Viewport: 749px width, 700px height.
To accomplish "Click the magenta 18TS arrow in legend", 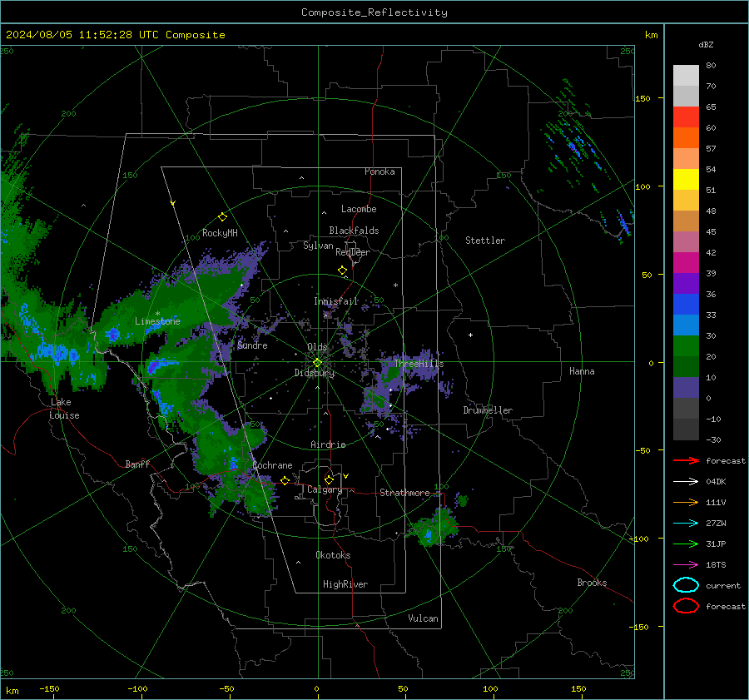I will click(686, 565).
